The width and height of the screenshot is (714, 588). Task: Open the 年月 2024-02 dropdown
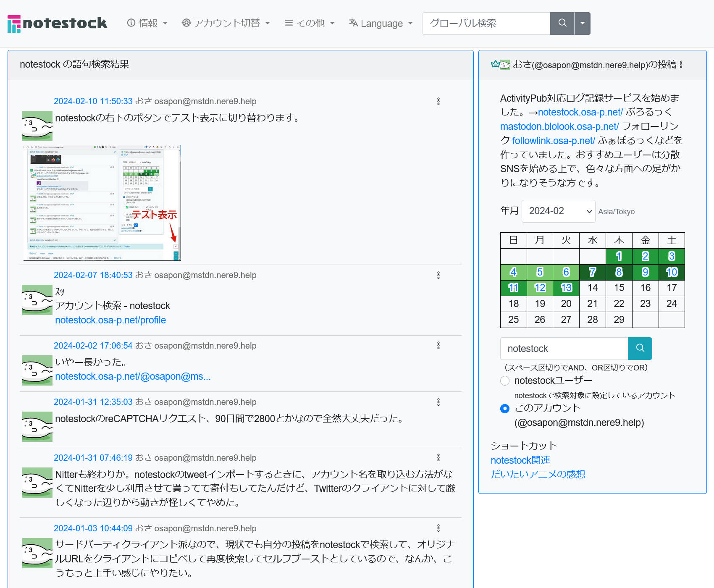click(559, 211)
